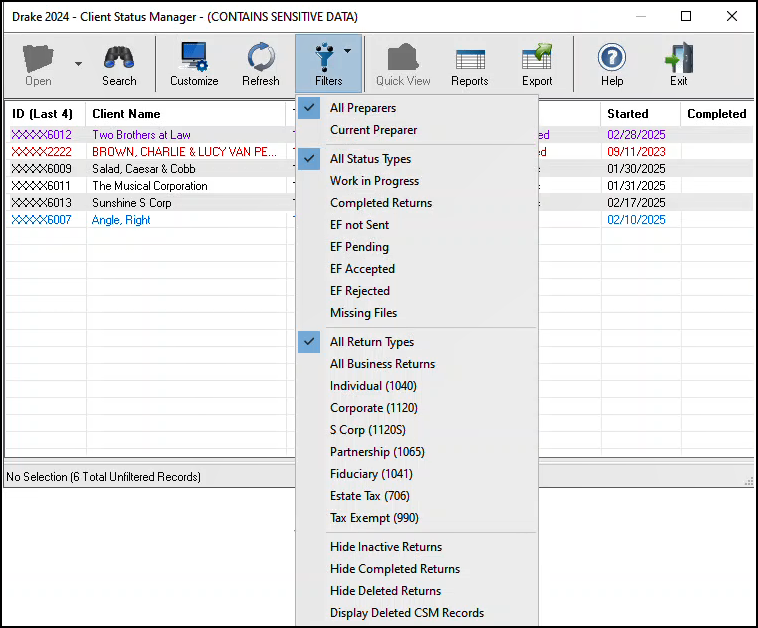
Task: Choose EF Pending filter
Action: pos(417,247)
